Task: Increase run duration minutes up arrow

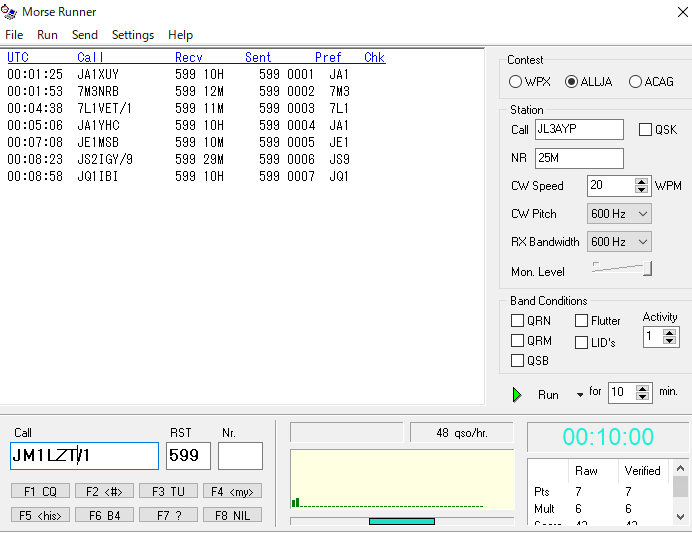Action: point(643,388)
